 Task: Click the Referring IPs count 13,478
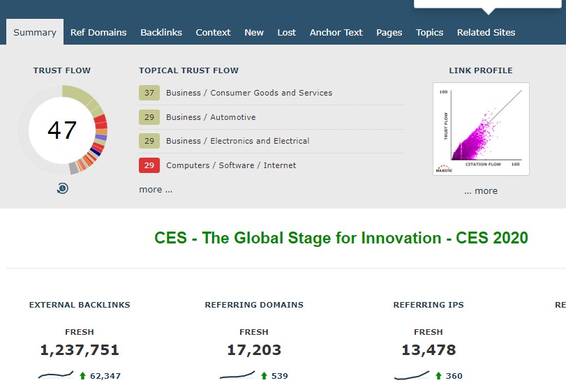point(429,350)
